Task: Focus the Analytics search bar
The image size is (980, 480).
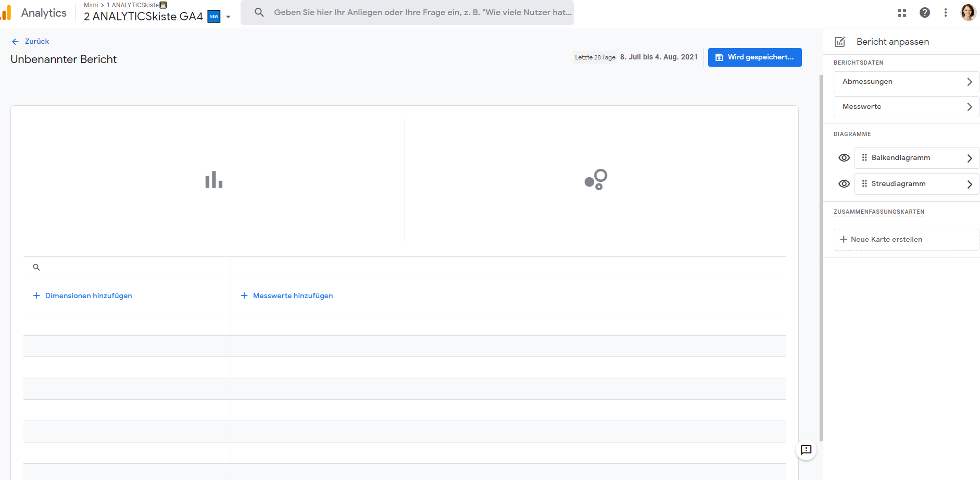Action: (x=422, y=13)
